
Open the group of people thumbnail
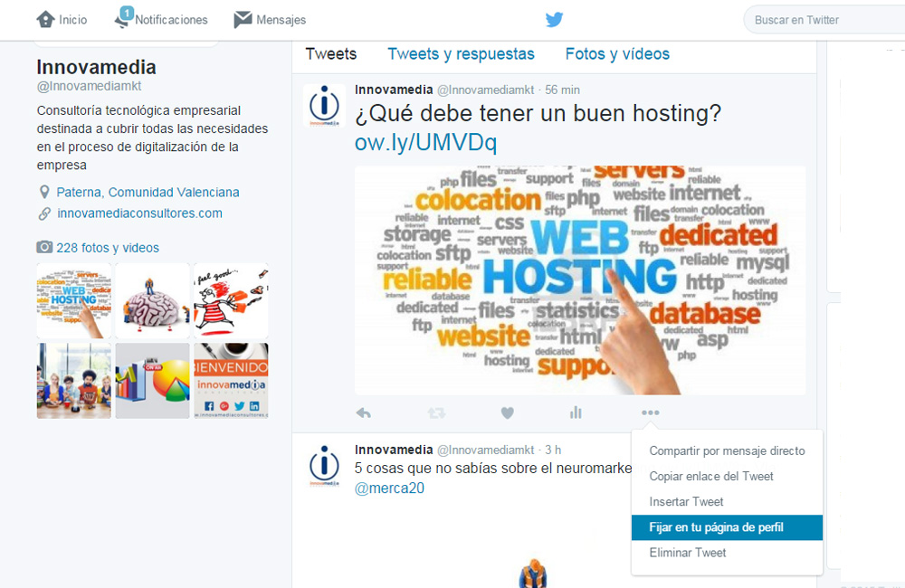tap(74, 381)
